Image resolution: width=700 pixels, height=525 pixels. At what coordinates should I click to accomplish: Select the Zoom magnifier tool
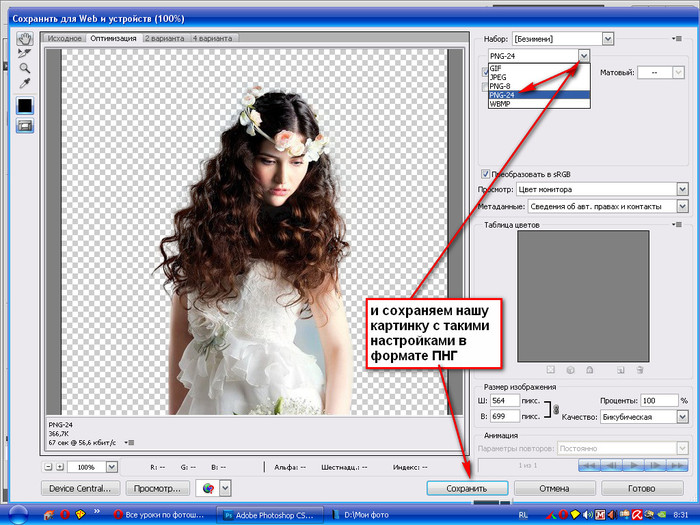pos(25,68)
